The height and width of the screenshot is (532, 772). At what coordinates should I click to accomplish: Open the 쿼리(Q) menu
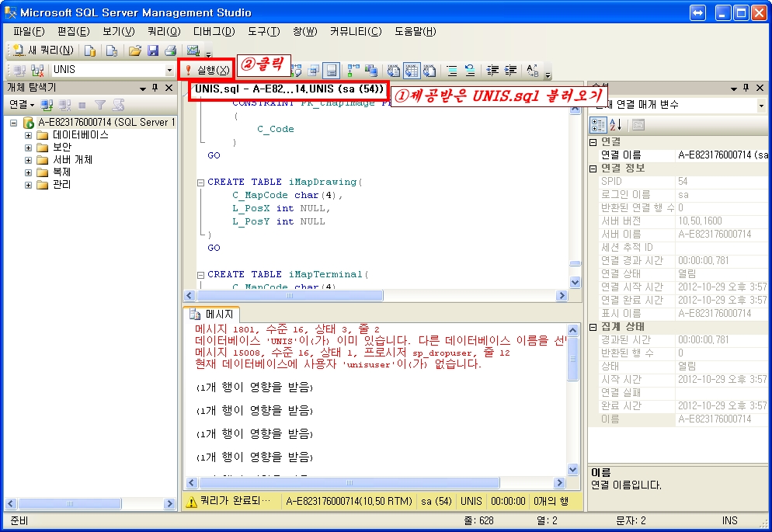tap(164, 32)
